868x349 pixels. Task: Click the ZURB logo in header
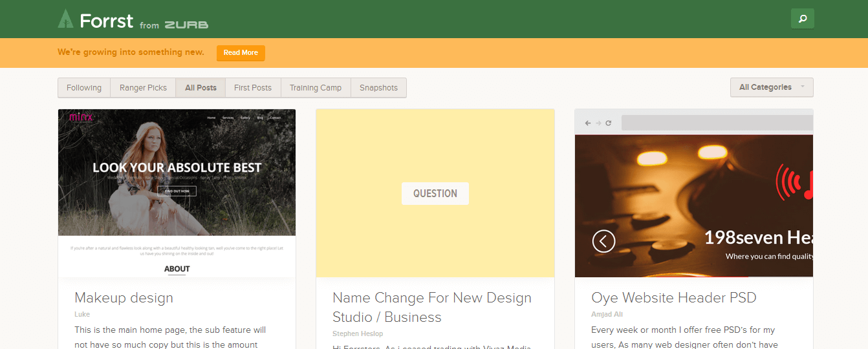(186, 25)
